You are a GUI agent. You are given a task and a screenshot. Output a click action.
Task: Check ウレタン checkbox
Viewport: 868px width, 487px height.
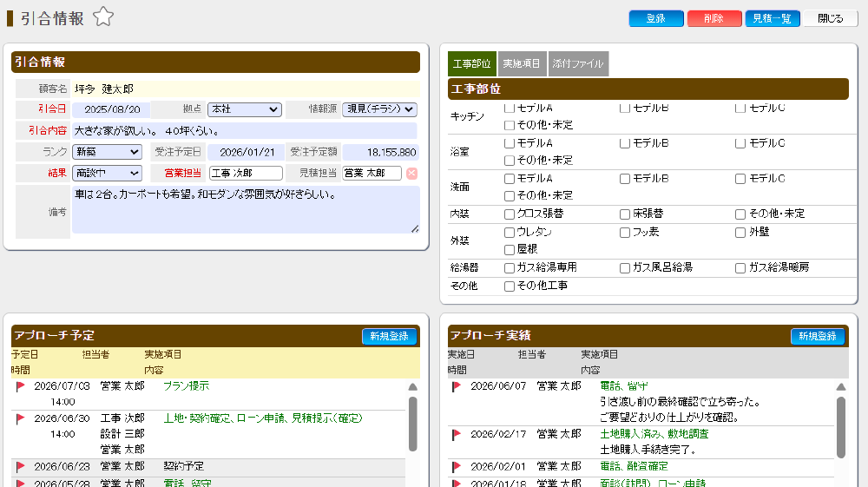(x=510, y=233)
